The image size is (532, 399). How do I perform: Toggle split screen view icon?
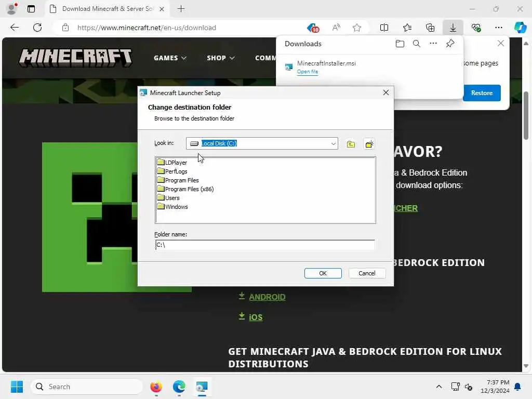point(384,28)
